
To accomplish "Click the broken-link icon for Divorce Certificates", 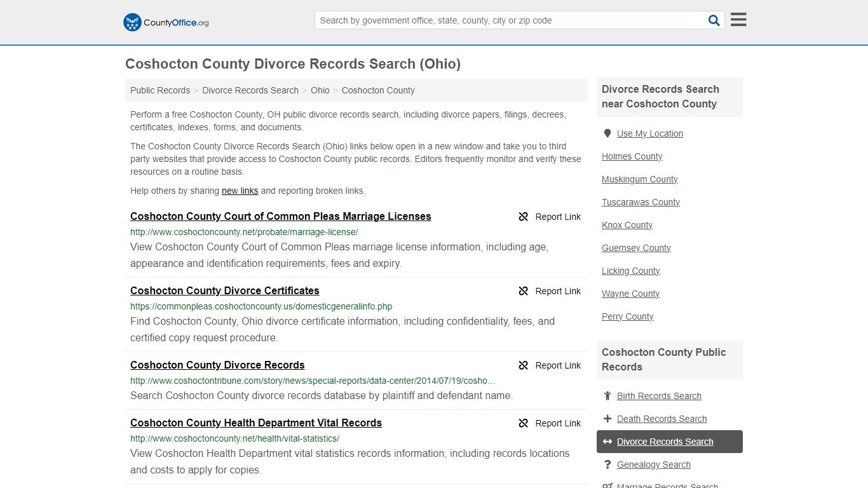I will [x=524, y=291].
